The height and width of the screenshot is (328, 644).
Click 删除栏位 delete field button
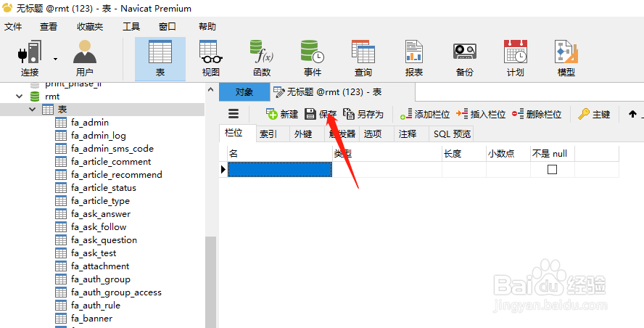point(537,114)
